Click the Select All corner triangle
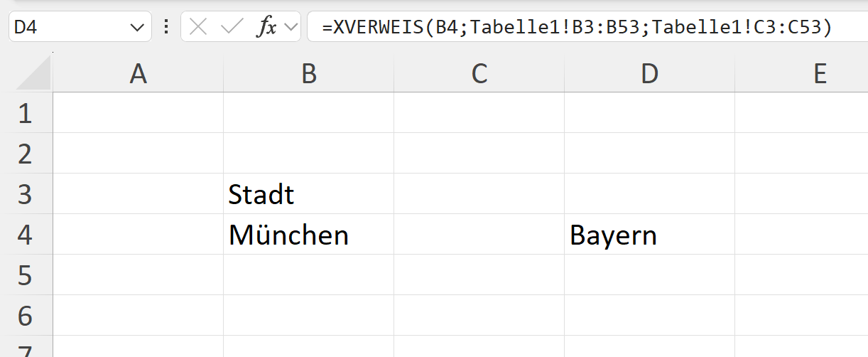Viewport: 868px width, 357px height. pyautogui.click(x=33, y=73)
